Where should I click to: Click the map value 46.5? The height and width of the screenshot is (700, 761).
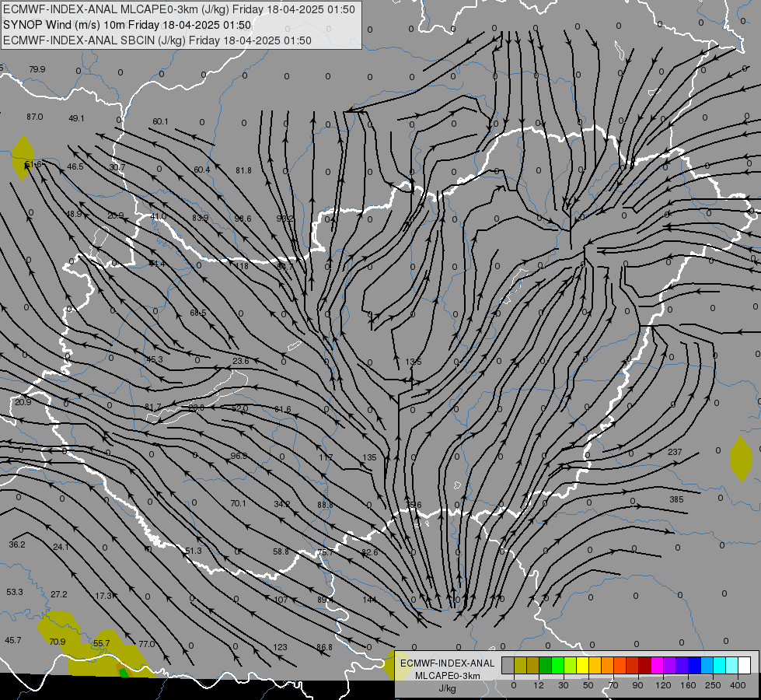(75, 166)
